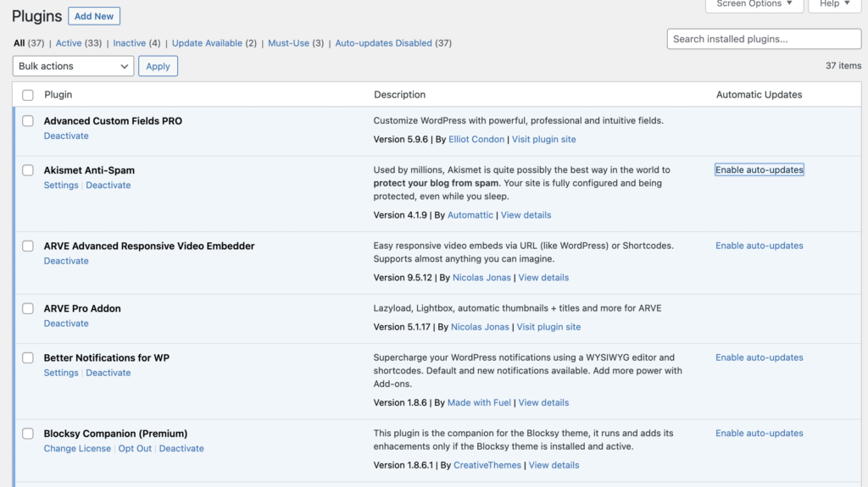
Task: Open Better Notifications for WP Settings
Action: [x=61, y=373]
